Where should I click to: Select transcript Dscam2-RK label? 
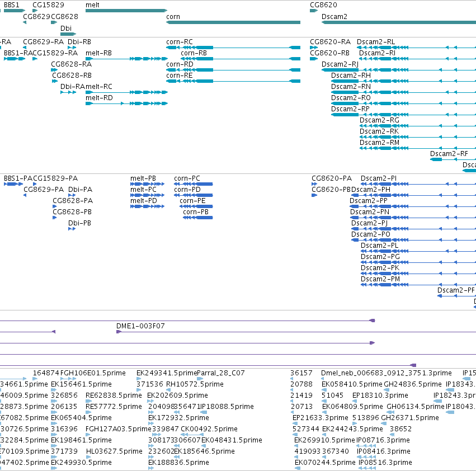(x=379, y=131)
